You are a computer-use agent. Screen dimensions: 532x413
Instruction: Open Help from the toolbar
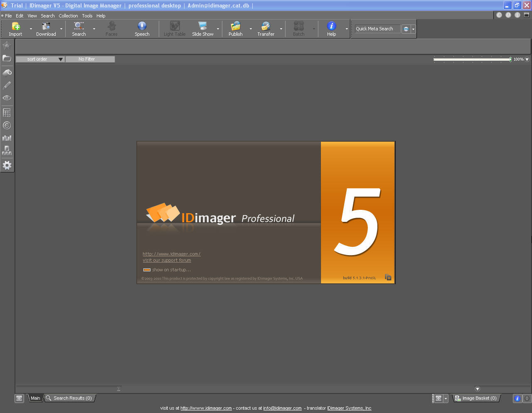pos(332,29)
